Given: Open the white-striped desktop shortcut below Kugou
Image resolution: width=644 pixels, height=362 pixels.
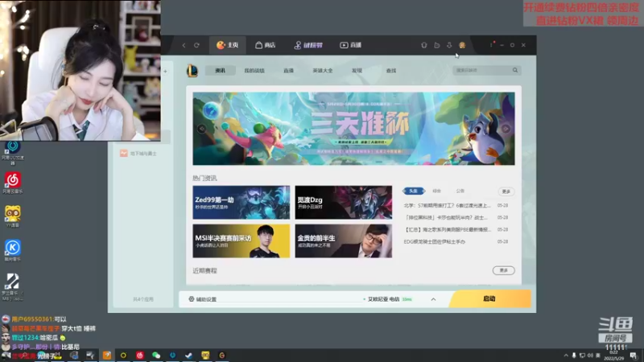Looking at the screenshot, I should click(13, 286).
